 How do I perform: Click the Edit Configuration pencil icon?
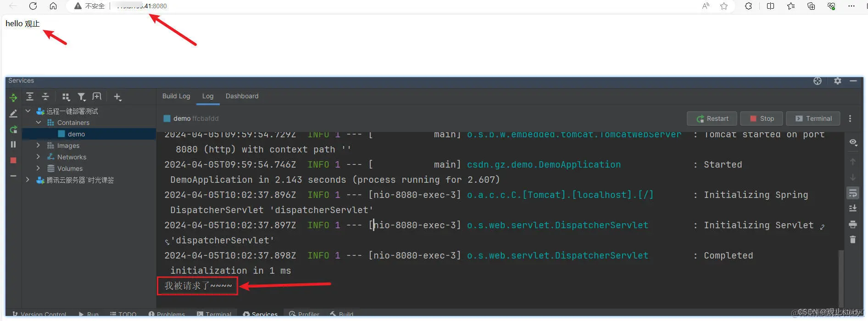pos(13,113)
